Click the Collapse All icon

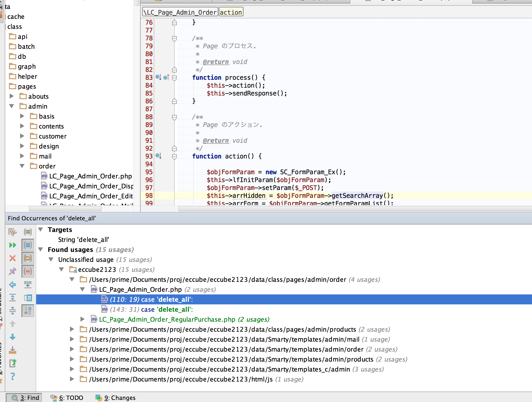coord(12,311)
